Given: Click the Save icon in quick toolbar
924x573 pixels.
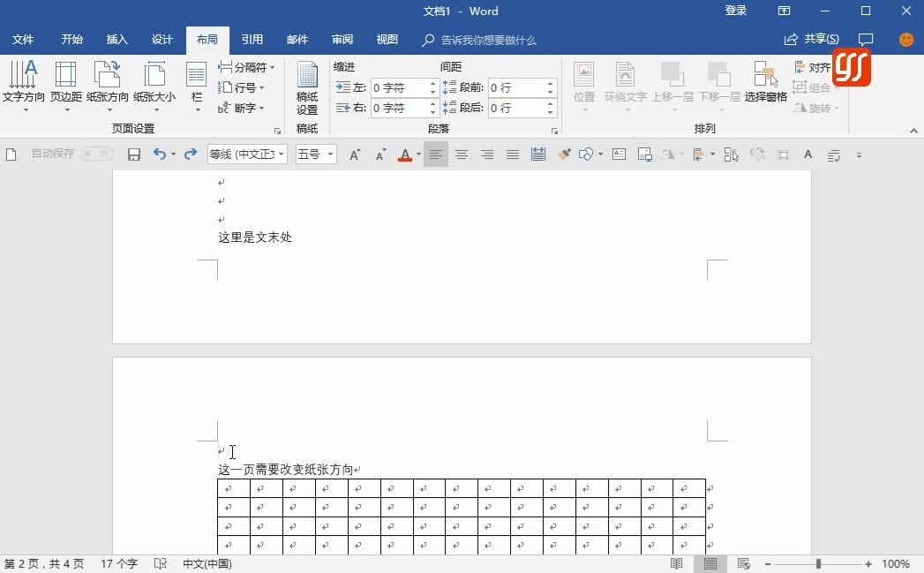Looking at the screenshot, I should point(133,154).
